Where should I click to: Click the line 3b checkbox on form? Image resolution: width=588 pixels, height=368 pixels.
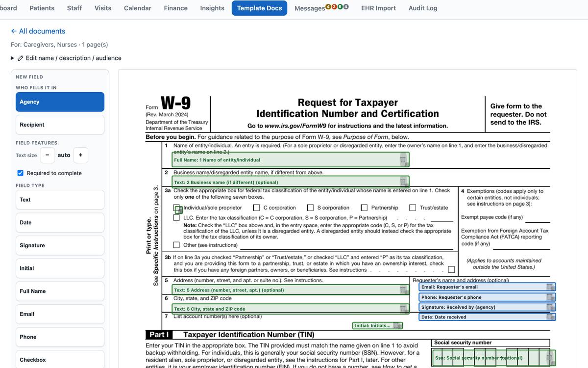(x=451, y=269)
